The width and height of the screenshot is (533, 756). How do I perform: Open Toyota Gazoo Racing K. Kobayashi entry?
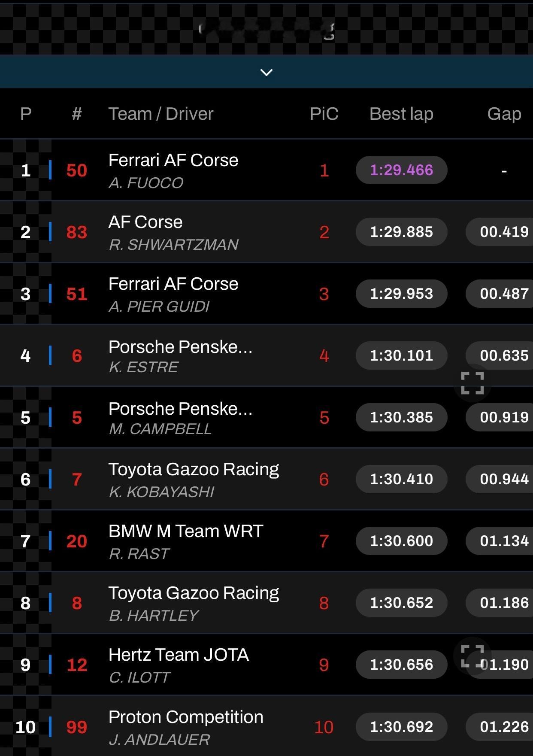point(193,480)
